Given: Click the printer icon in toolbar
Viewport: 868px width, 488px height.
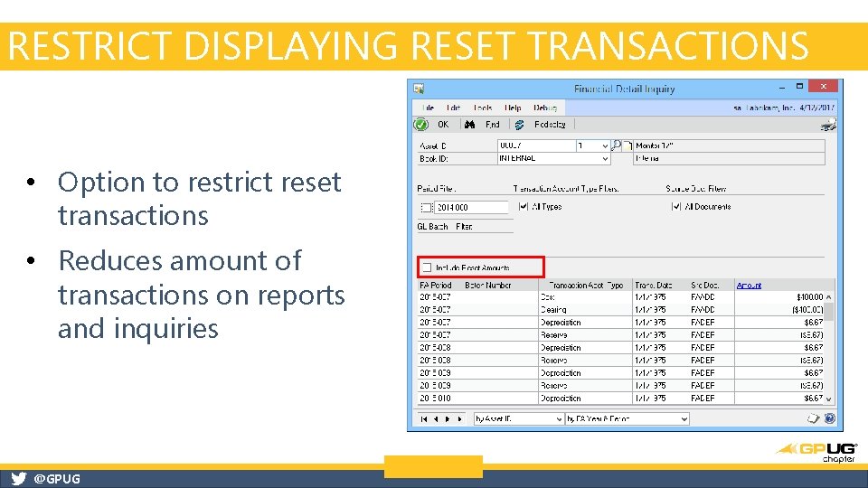Looking at the screenshot, I should (x=828, y=125).
